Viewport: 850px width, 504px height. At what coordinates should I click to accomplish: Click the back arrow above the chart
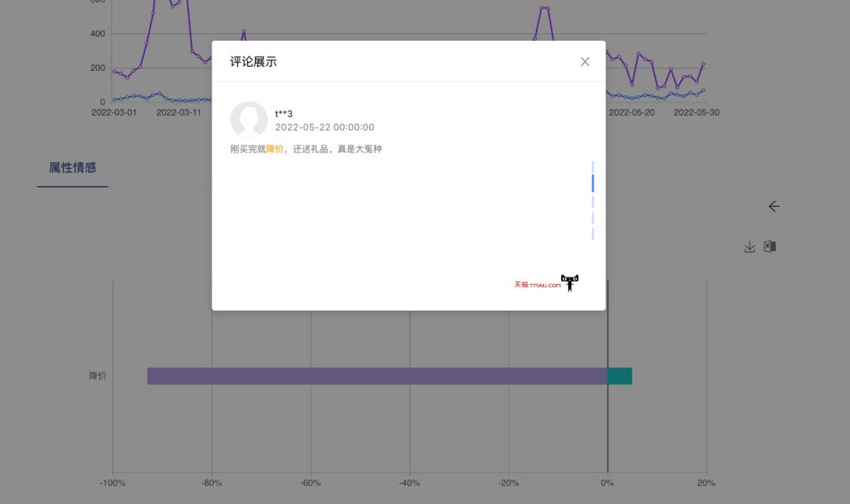tap(774, 206)
